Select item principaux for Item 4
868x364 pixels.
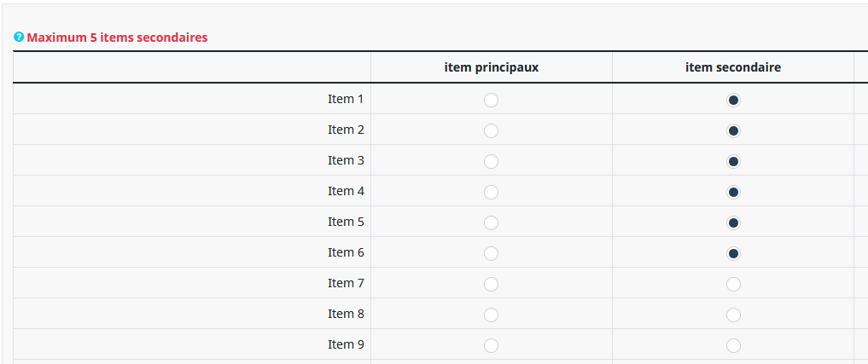click(491, 192)
